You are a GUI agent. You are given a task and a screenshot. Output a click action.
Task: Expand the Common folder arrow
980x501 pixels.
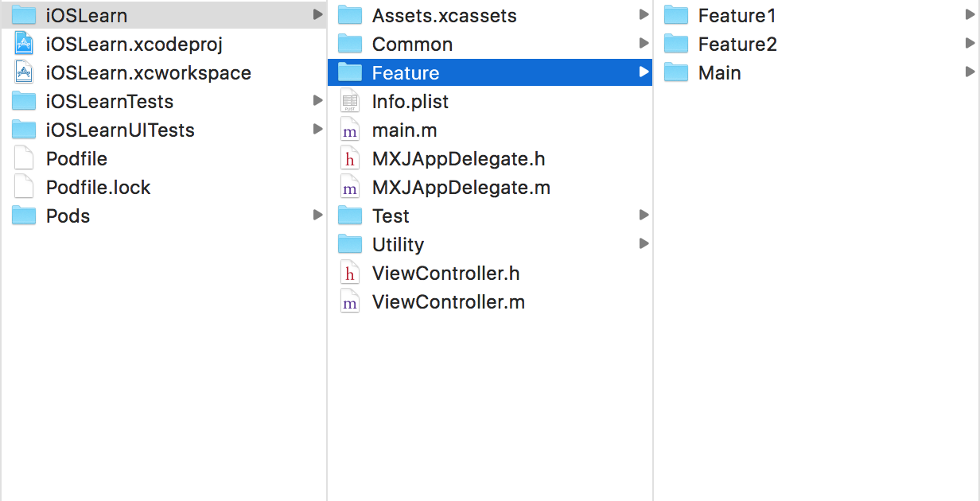coord(644,44)
